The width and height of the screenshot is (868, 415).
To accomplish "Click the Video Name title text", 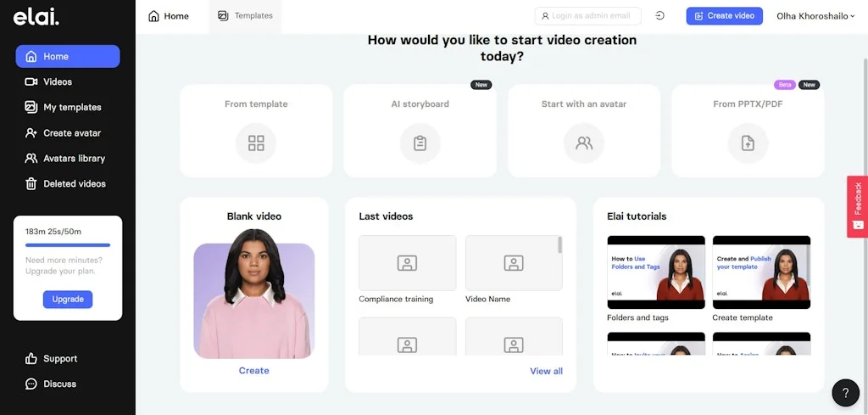I will 487,300.
